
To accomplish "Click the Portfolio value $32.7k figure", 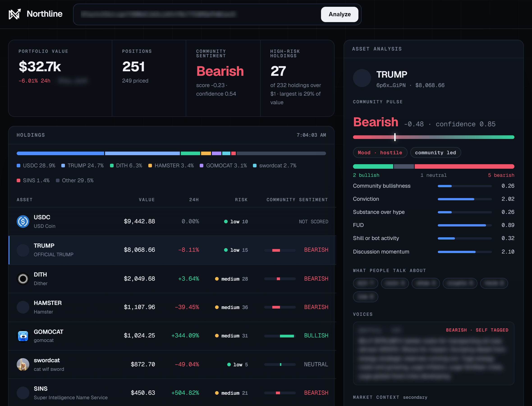I will [x=40, y=67].
